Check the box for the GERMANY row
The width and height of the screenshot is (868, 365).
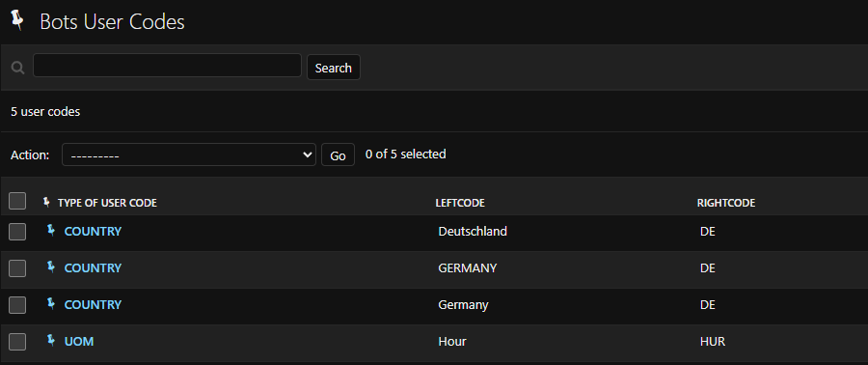pos(17,268)
